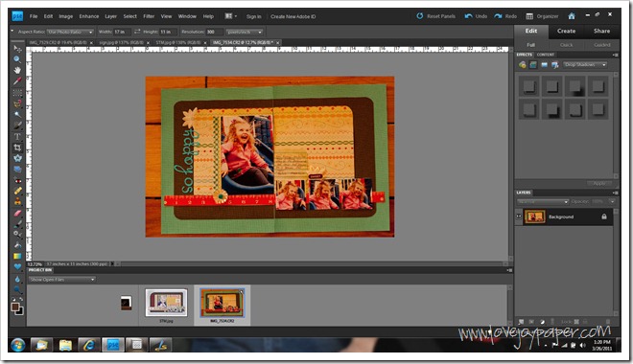Select the Magic Wand tool
The image size is (633, 364).
click(17, 115)
